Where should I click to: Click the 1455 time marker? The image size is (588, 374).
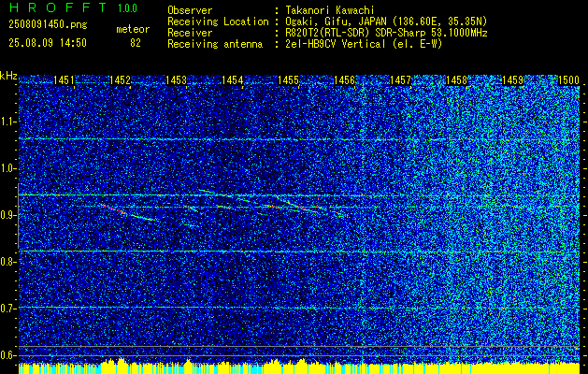click(x=288, y=79)
